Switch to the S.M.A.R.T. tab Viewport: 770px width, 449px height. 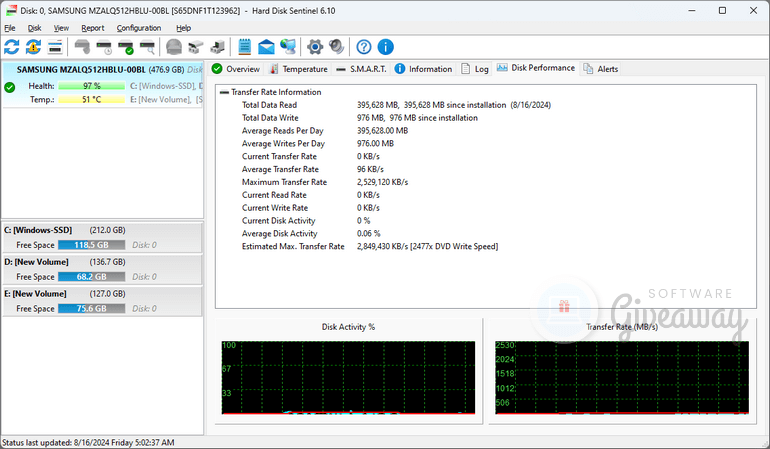(x=361, y=69)
